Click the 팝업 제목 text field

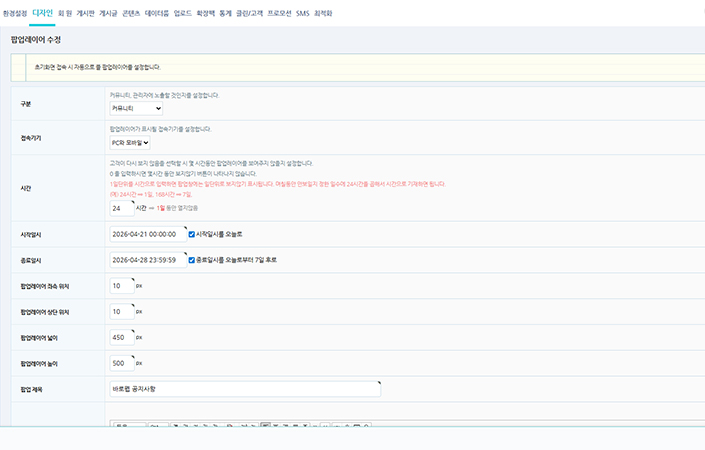click(245, 389)
